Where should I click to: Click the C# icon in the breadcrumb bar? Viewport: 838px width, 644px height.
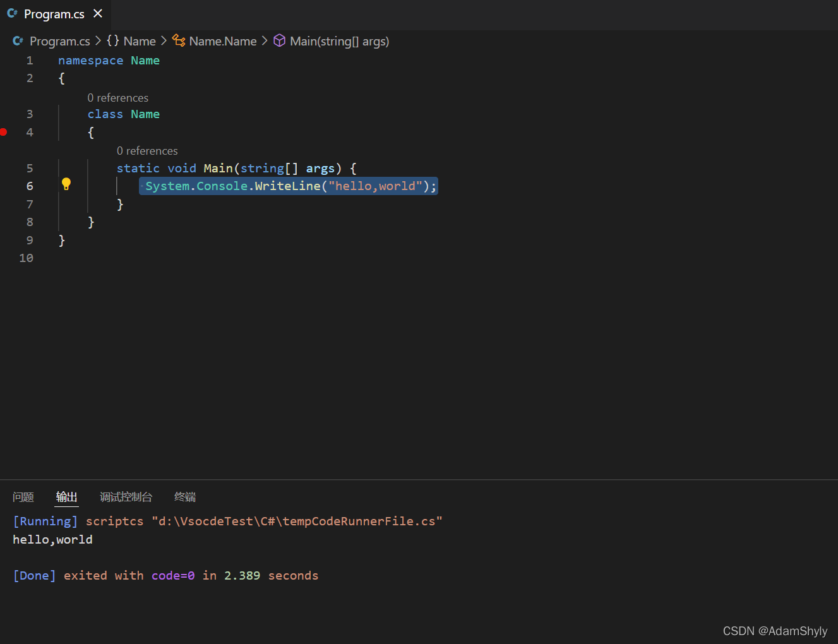tap(17, 40)
